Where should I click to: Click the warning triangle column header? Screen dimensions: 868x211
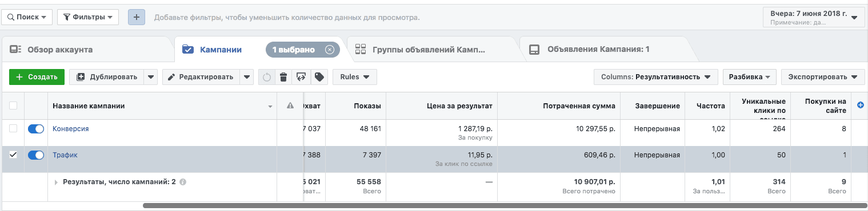290,105
